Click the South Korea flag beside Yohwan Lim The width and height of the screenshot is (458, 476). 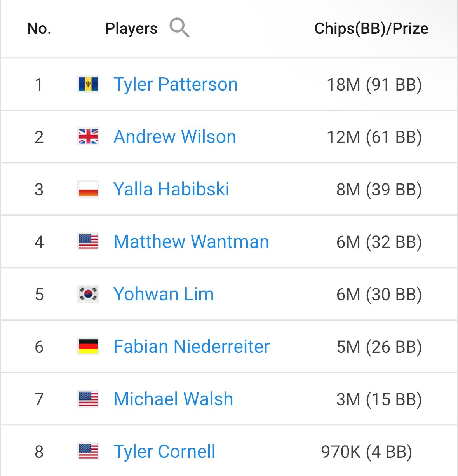(x=88, y=294)
